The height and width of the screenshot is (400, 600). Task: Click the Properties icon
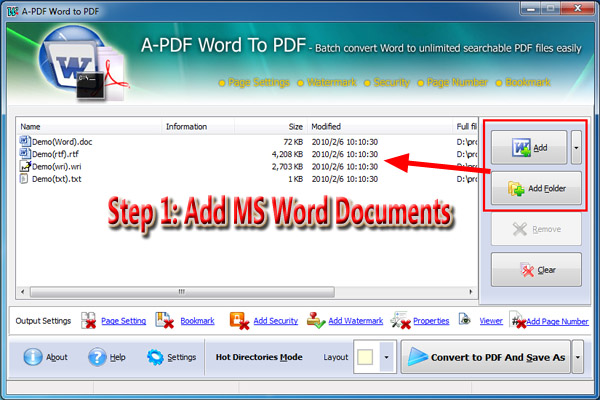tap(401, 320)
